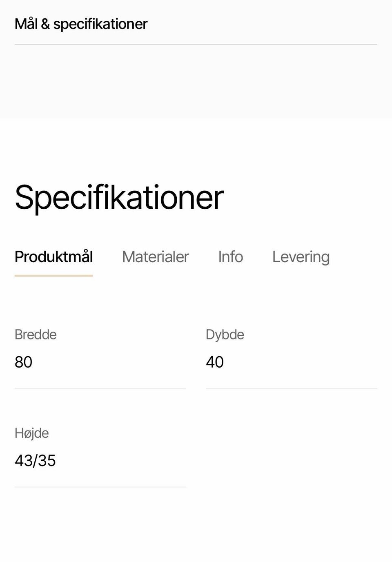Image resolution: width=392 pixels, height=562 pixels.
Task: Click the Produktmål tab
Action: tap(53, 257)
